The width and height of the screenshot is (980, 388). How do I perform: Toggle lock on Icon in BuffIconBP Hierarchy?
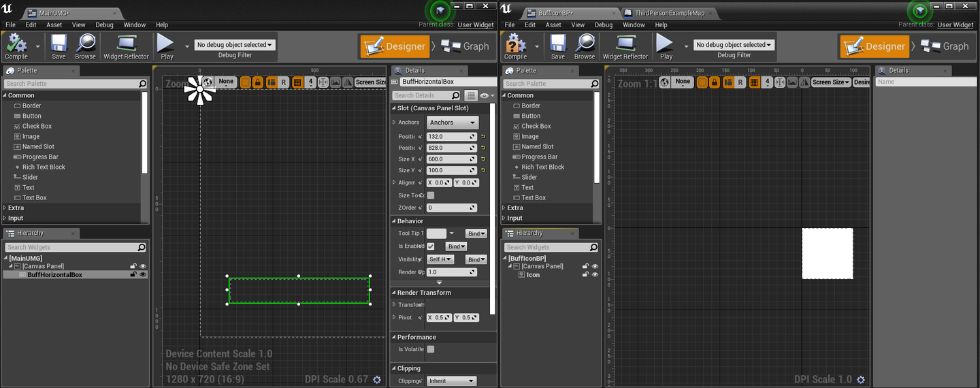coord(585,275)
